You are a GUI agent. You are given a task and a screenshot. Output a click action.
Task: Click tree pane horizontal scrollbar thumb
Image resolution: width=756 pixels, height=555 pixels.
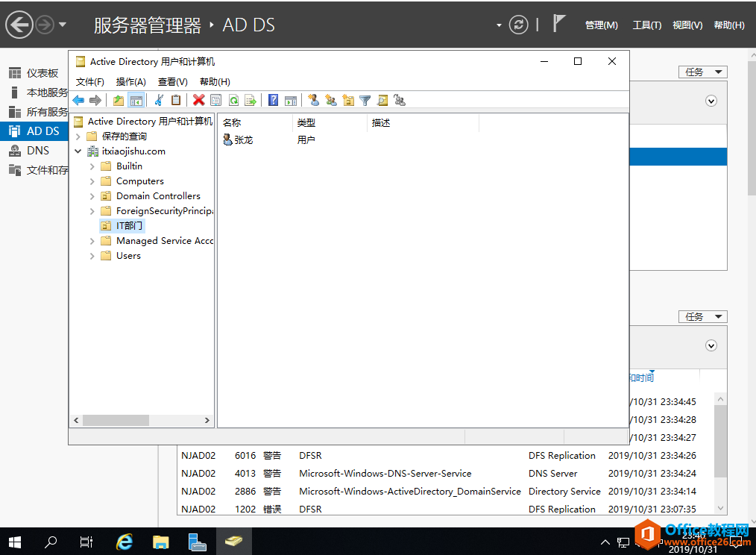[116, 420]
